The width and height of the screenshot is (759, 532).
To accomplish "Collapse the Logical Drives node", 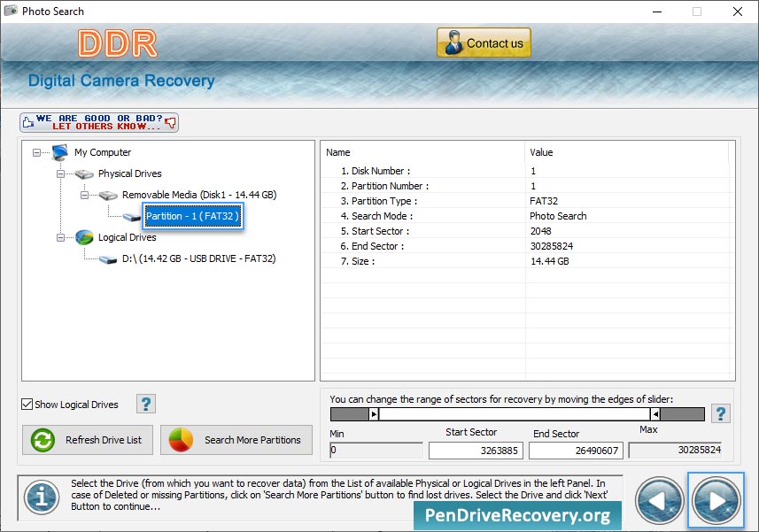I will click(x=60, y=237).
